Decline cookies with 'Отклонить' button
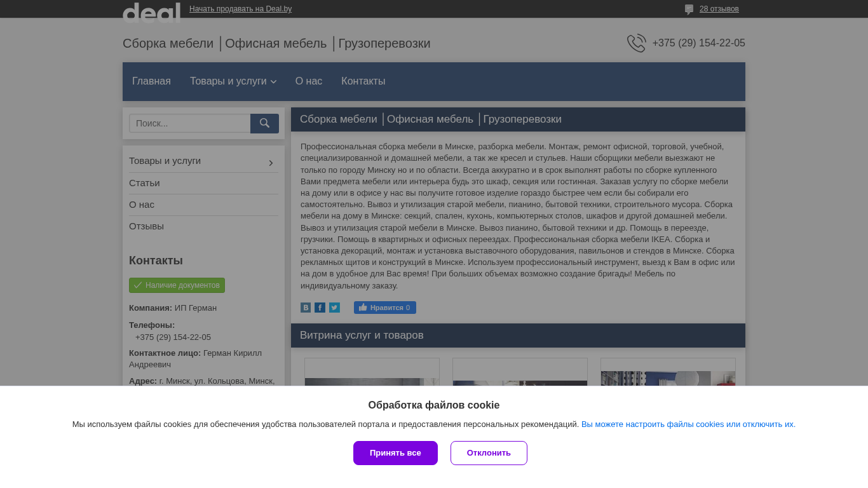 click(x=489, y=453)
